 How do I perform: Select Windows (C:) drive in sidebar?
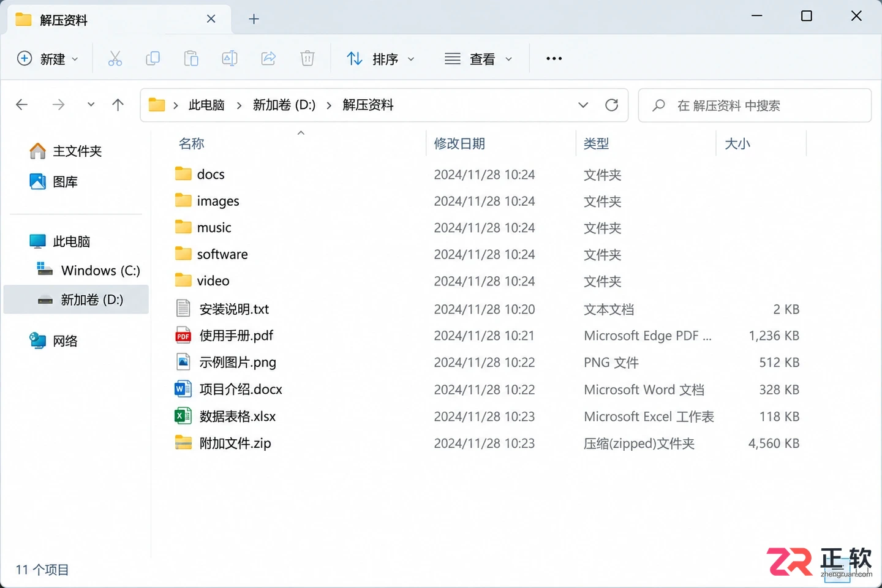[88, 270]
